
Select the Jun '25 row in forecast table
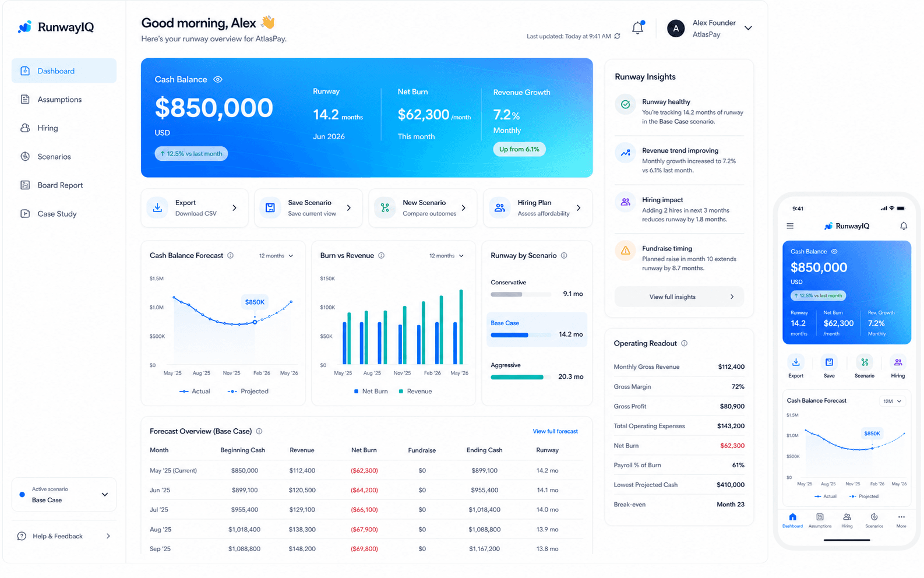click(x=366, y=490)
